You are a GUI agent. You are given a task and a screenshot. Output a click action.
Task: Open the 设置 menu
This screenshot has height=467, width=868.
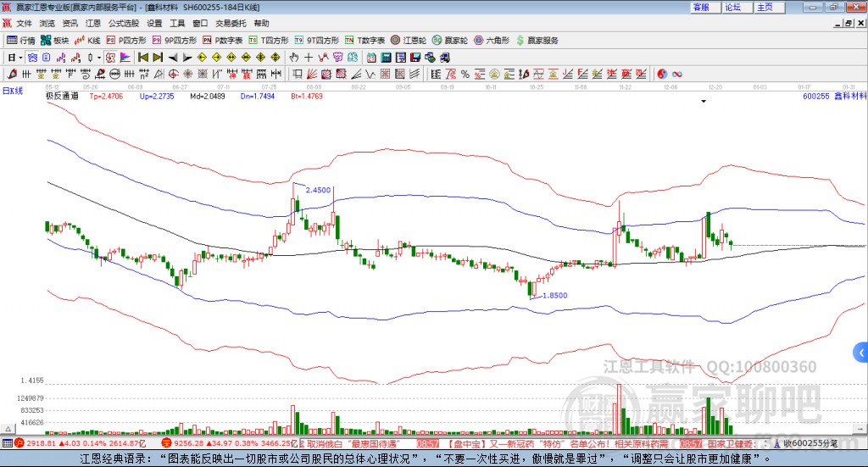(x=154, y=23)
